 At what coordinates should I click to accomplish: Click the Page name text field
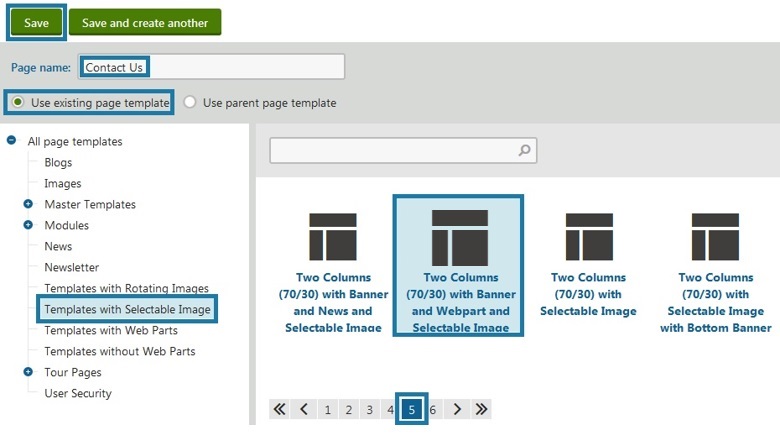point(212,67)
